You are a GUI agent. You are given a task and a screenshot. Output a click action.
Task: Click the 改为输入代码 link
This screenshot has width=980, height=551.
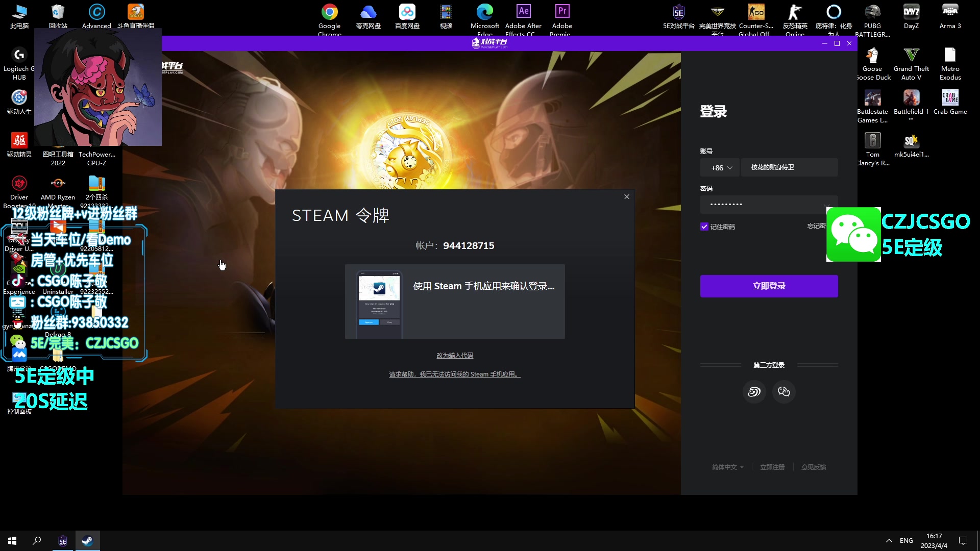point(454,356)
